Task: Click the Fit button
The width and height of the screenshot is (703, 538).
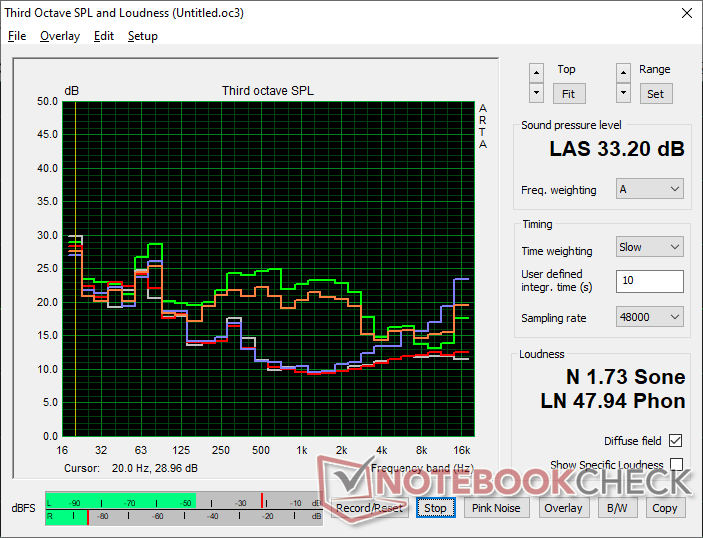Action: [x=567, y=93]
